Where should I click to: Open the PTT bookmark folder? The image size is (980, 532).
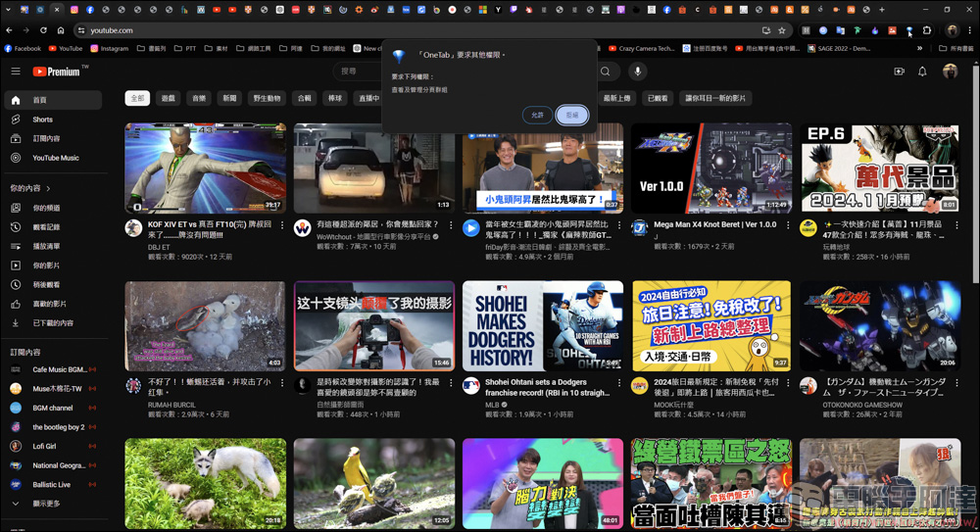click(185, 48)
